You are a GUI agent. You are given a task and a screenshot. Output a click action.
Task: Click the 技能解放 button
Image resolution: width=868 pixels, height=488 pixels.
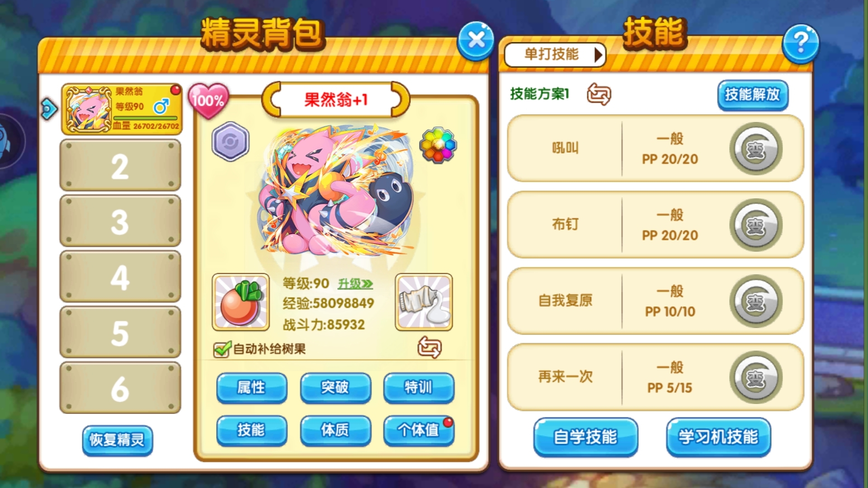[x=753, y=95]
